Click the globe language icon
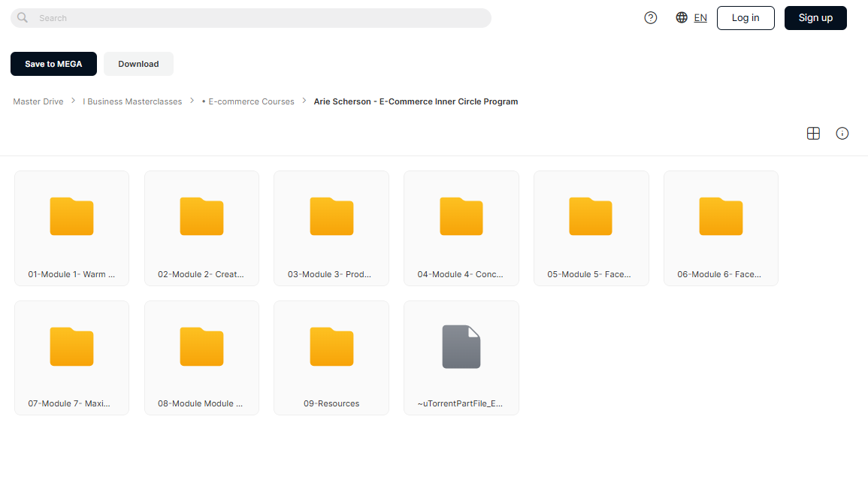The height and width of the screenshot is (480, 868). pos(682,18)
